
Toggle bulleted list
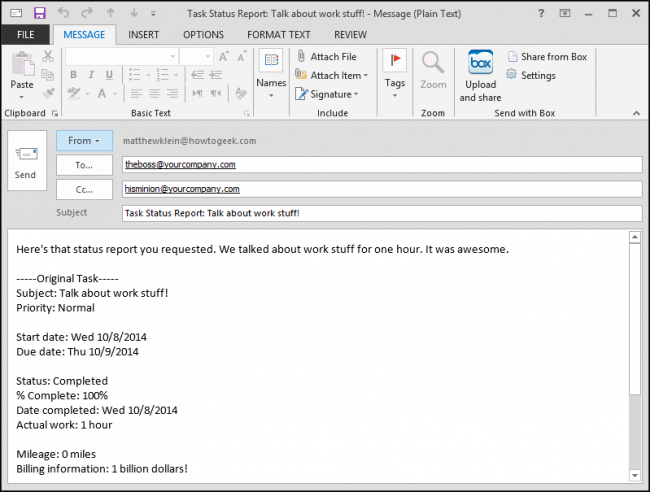click(134, 75)
